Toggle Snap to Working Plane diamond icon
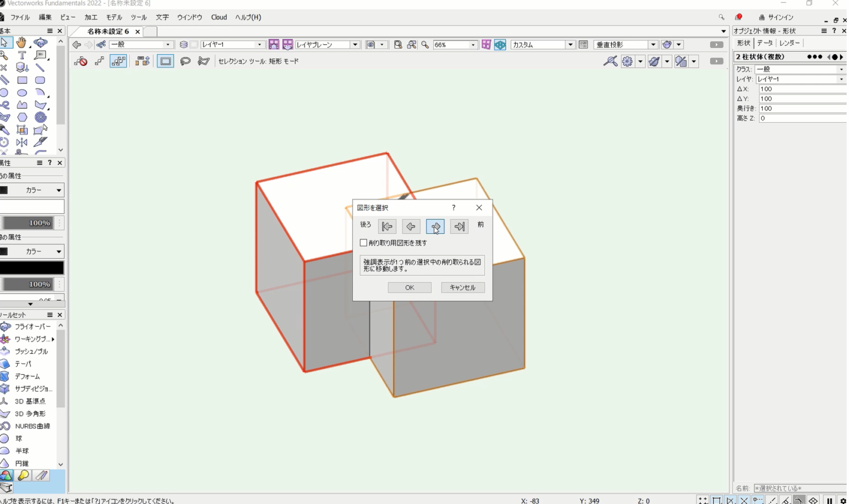The image size is (849, 504). (x=813, y=500)
